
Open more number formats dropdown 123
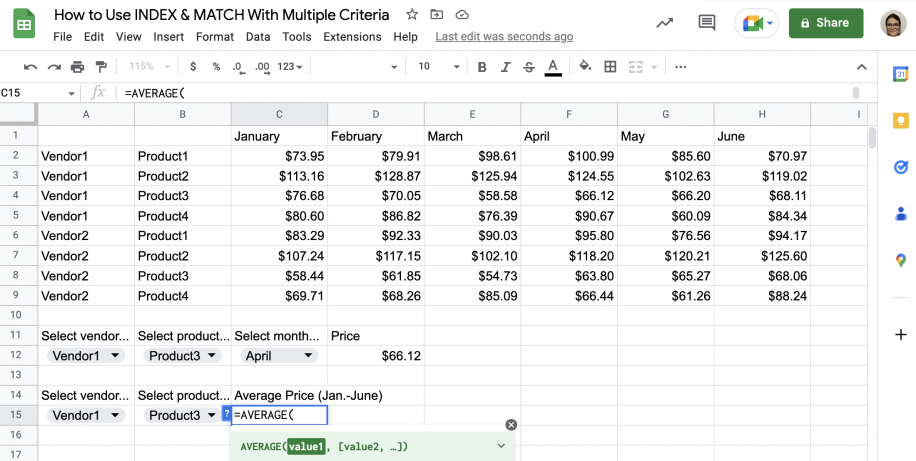[x=290, y=67]
